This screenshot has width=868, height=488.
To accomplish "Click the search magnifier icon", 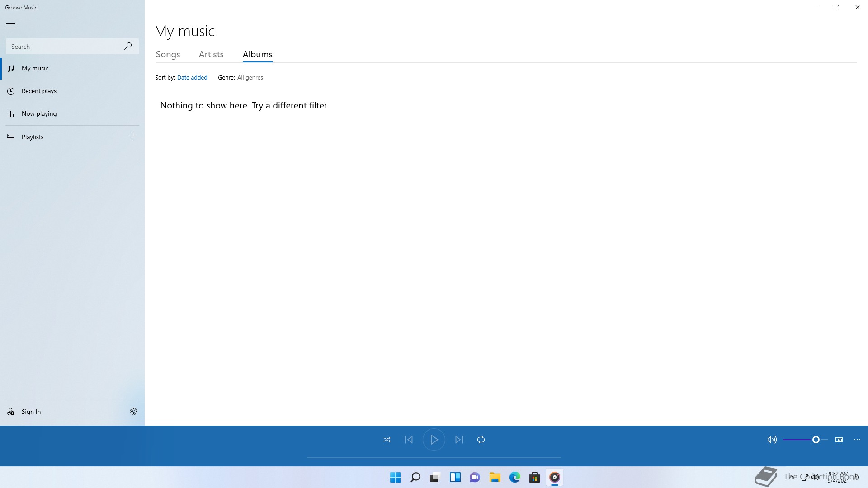I will point(128,46).
